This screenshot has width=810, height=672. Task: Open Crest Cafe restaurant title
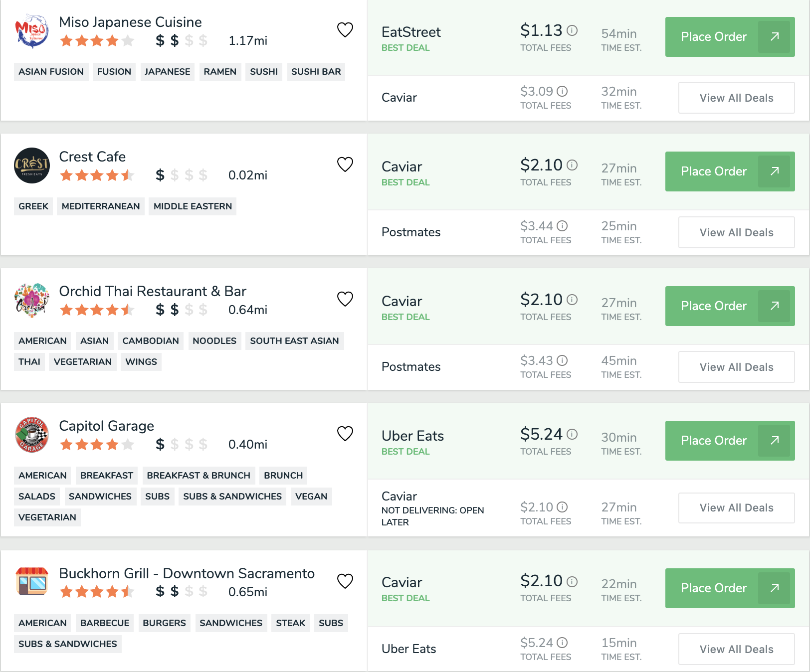pyautogui.click(x=92, y=157)
